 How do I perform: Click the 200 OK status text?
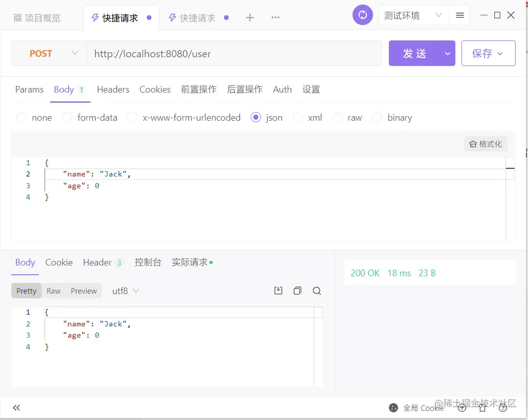[365, 273]
